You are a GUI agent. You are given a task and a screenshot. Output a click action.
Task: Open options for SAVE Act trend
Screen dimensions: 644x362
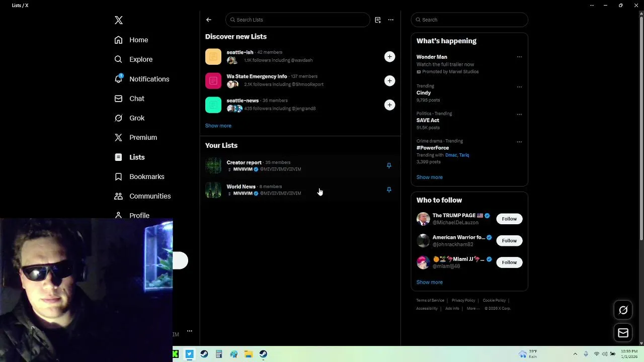click(x=519, y=114)
